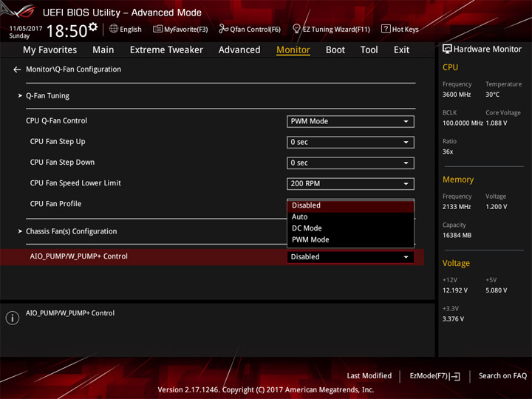The height and width of the screenshot is (399, 532).
Task: Click the Monitor\Q-Fan Configuration breadcrumb text
Action: [x=73, y=69]
